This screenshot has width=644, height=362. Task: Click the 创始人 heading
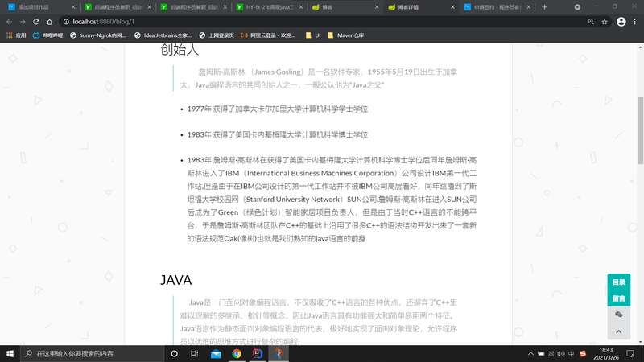tap(180, 50)
